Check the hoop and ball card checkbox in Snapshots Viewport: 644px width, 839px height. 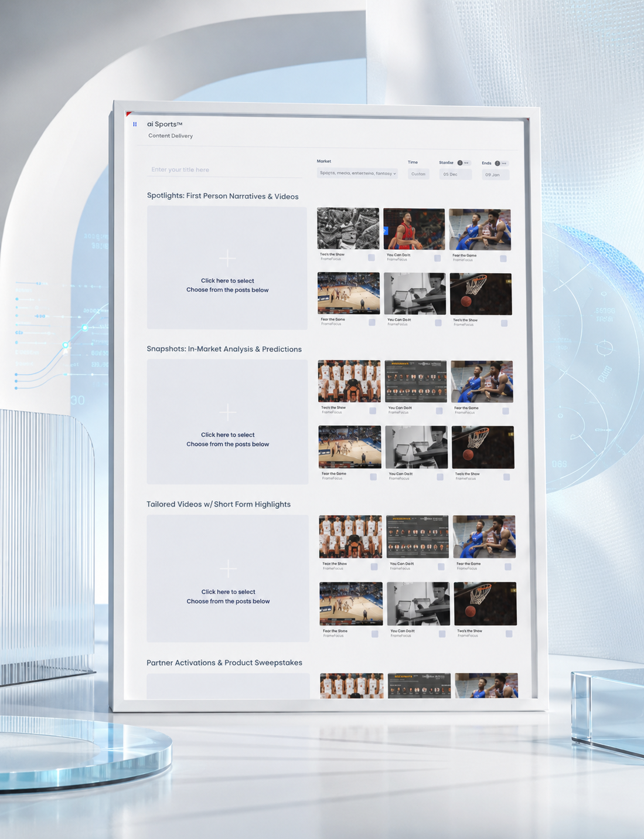coord(507,477)
